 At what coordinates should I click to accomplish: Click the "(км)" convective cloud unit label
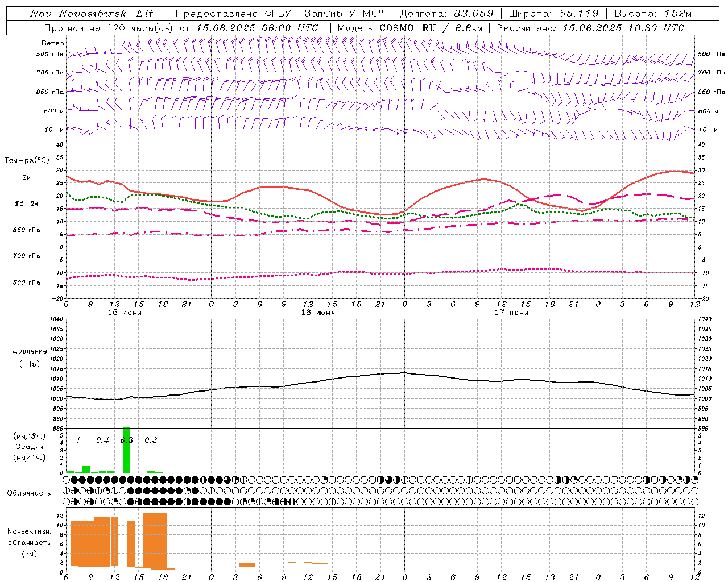click(29, 553)
